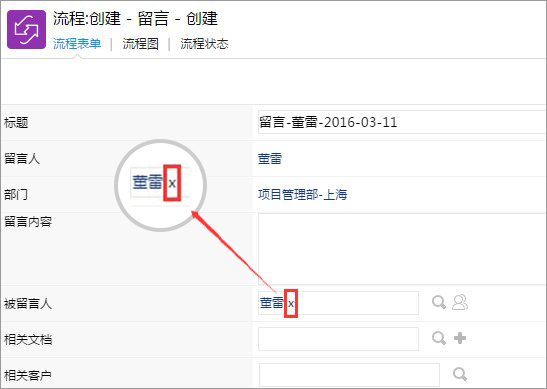Click the 被留言人 field label
The width and height of the screenshot is (547, 389).
pyautogui.click(x=28, y=304)
